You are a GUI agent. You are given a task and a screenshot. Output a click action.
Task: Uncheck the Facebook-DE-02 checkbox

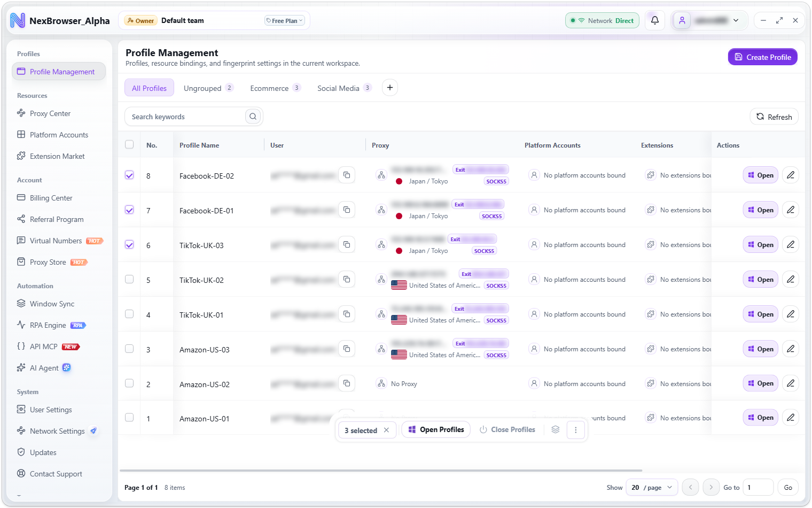coord(129,175)
